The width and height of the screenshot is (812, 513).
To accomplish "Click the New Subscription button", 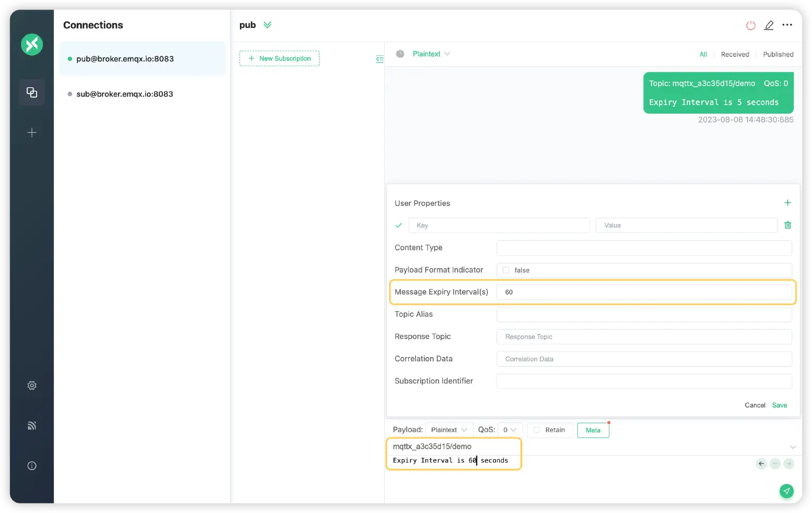I will pos(279,59).
